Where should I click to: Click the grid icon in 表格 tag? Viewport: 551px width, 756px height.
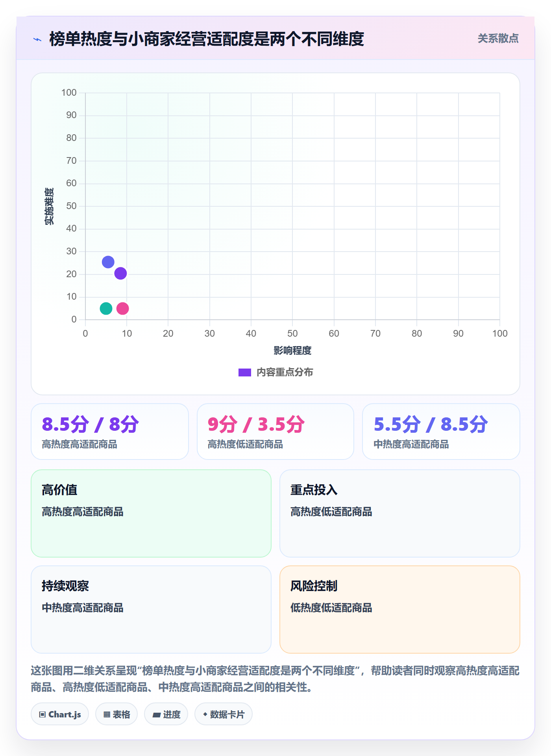coord(107,715)
